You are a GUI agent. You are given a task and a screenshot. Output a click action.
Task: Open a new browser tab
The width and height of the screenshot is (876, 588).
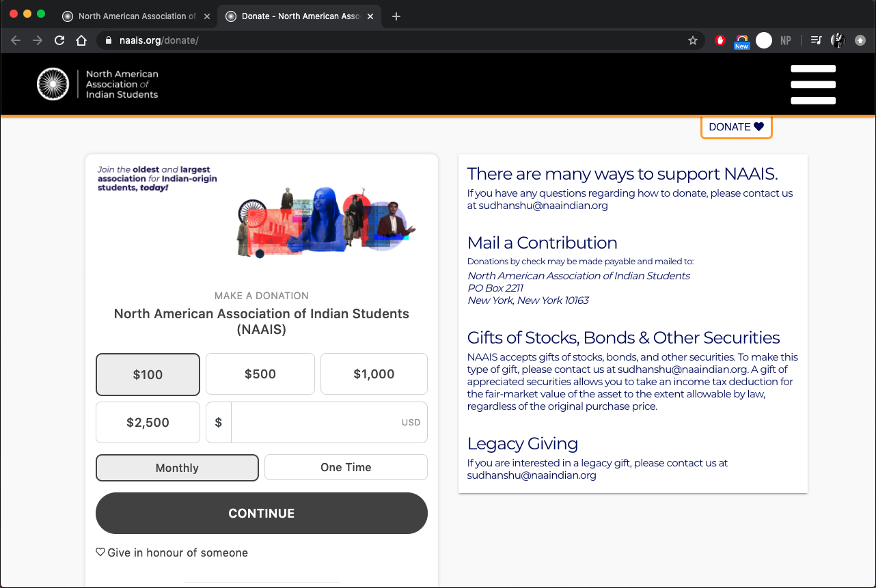[396, 16]
